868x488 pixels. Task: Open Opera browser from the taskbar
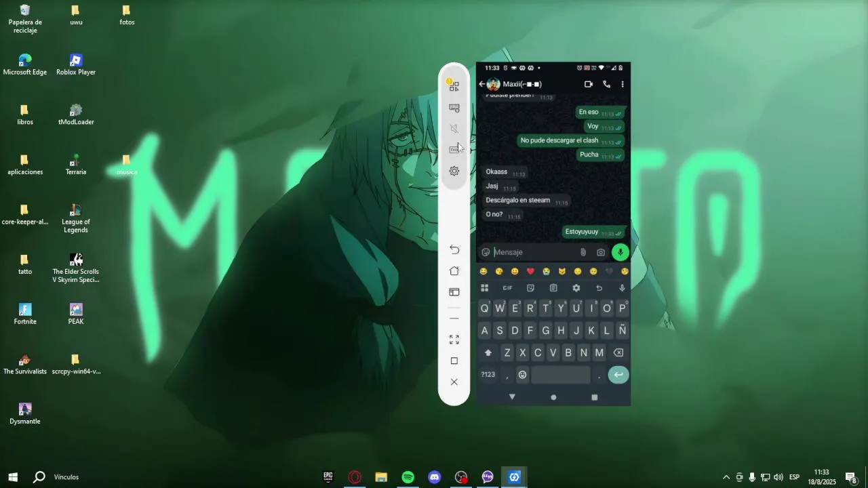point(355,477)
